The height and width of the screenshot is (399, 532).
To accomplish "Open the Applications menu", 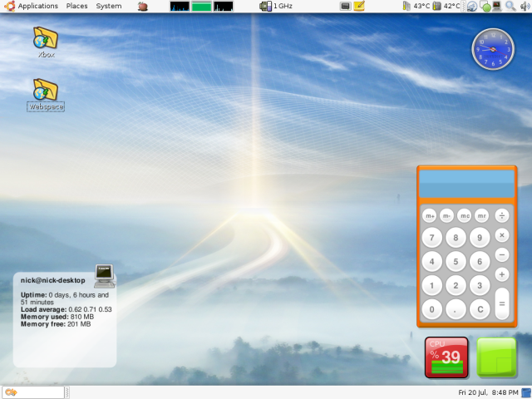I will pos(32,6).
